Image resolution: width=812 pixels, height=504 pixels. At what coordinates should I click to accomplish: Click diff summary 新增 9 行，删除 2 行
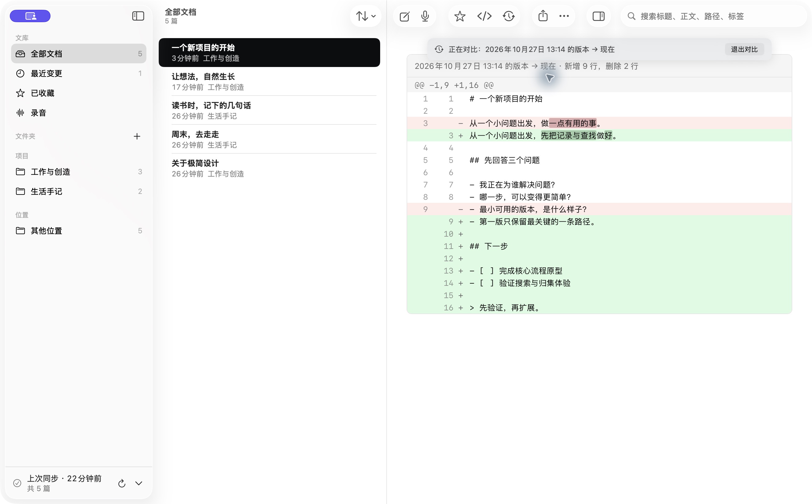[601, 66]
